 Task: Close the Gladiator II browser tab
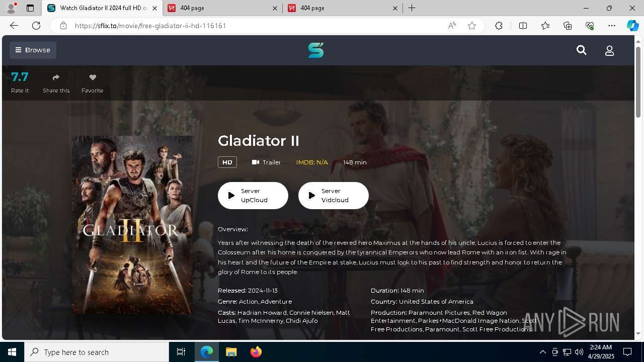pos(154,8)
